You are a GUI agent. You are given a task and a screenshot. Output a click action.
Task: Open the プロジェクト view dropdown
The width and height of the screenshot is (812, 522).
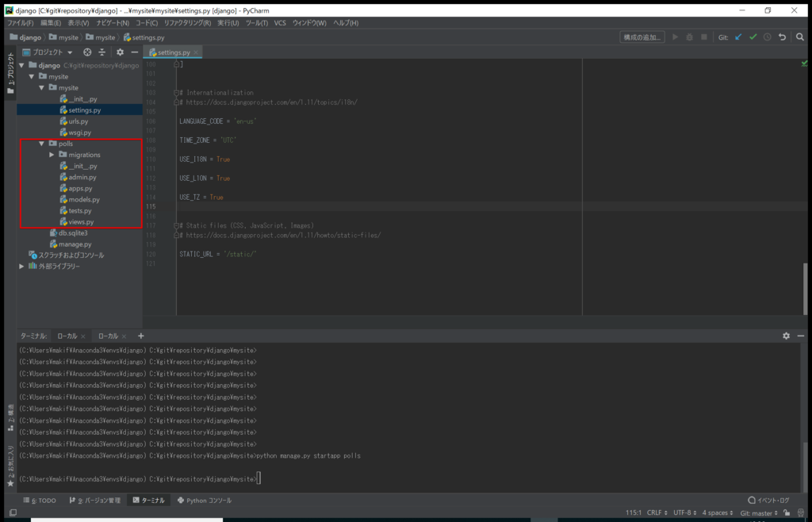pyautogui.click(x=70, y=53)
